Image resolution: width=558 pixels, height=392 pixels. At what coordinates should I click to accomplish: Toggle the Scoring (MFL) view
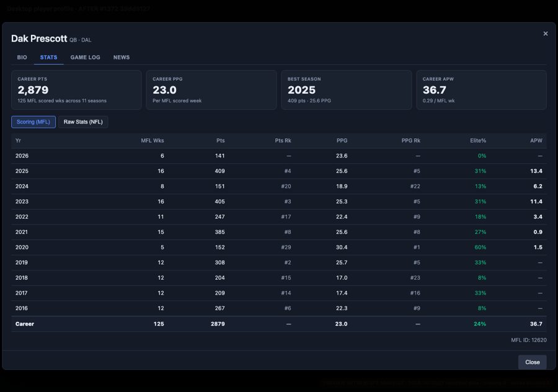(33, 122)
